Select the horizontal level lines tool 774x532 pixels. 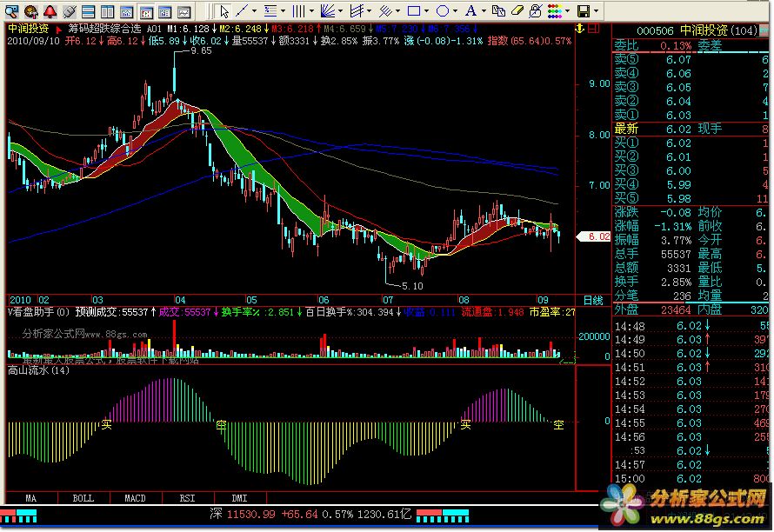coord(270,10)
